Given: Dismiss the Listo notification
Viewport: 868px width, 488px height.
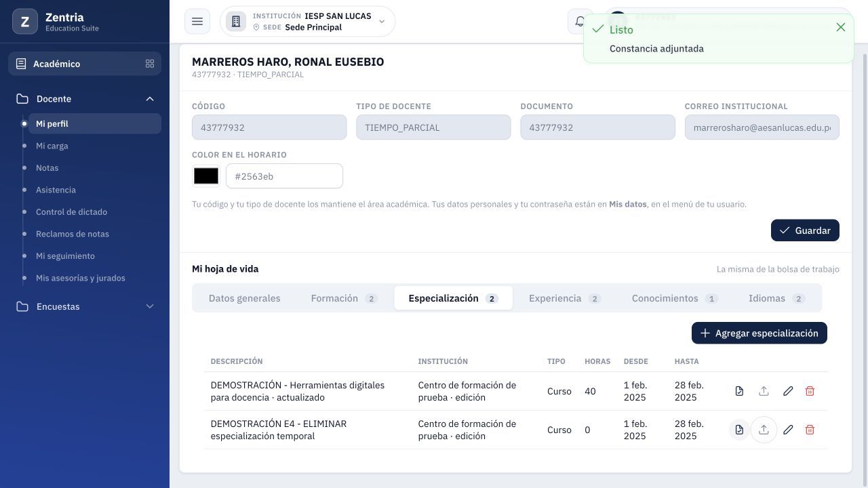Looking at the screenshot, I should tap(841, 27).
